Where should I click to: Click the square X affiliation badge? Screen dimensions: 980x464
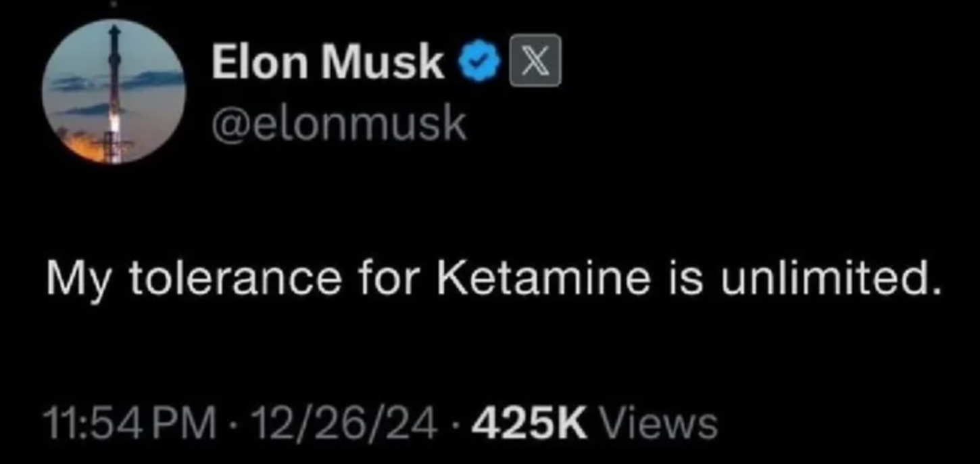click(535, 61)
